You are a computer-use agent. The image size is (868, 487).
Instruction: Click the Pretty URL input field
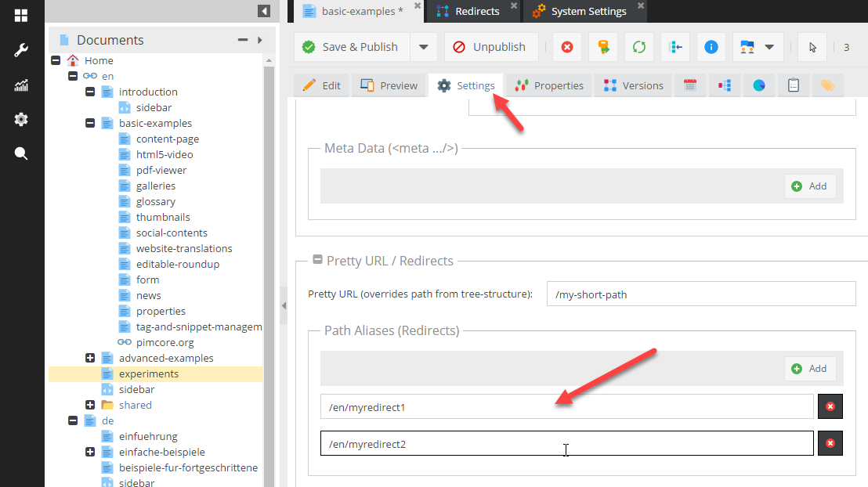coord(700,294)
